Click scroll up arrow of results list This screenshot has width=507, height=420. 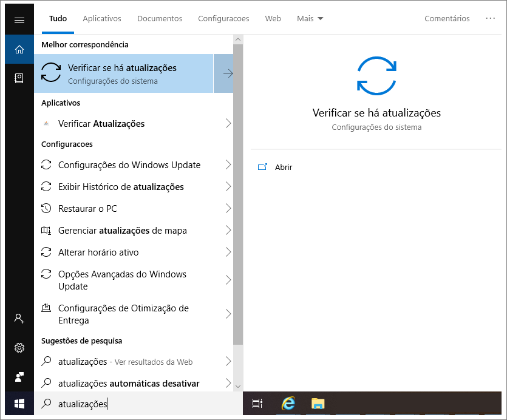click(x=238, y=39)
